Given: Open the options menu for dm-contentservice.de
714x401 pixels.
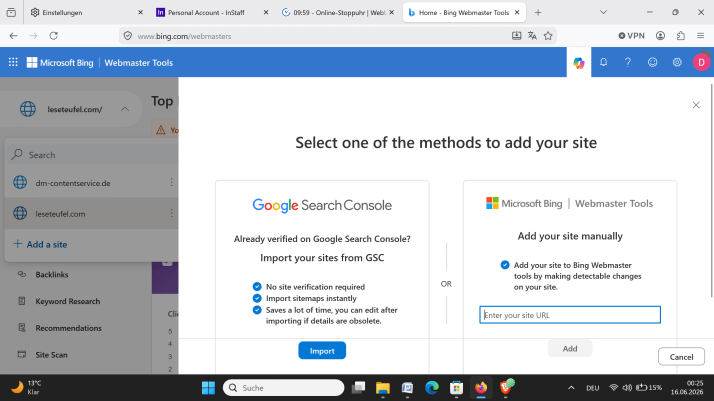Looking at the screenshot, I should pos(171,183).
